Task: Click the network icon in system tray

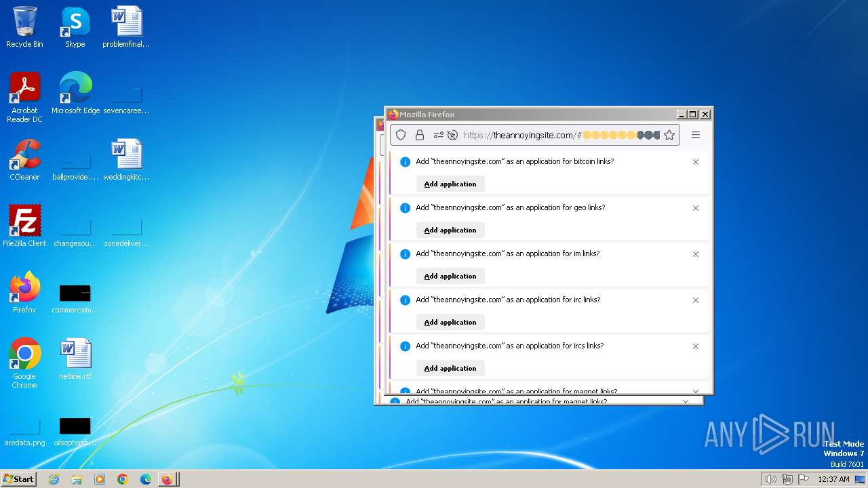Action: (787, 479)
